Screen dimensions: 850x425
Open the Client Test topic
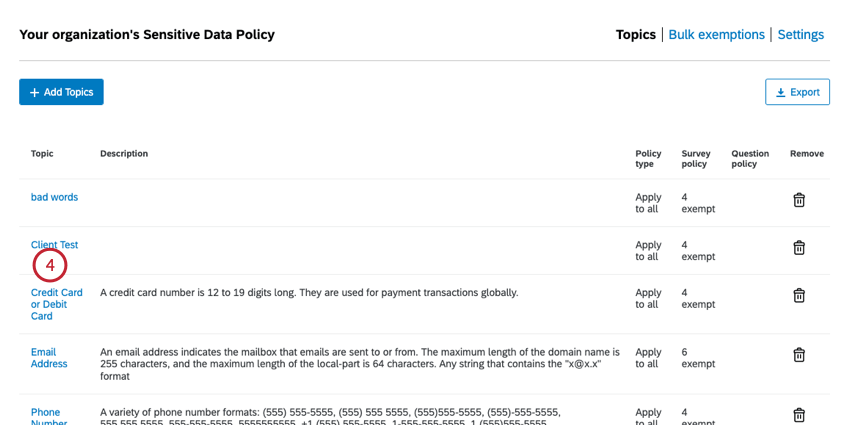point(54,244)
